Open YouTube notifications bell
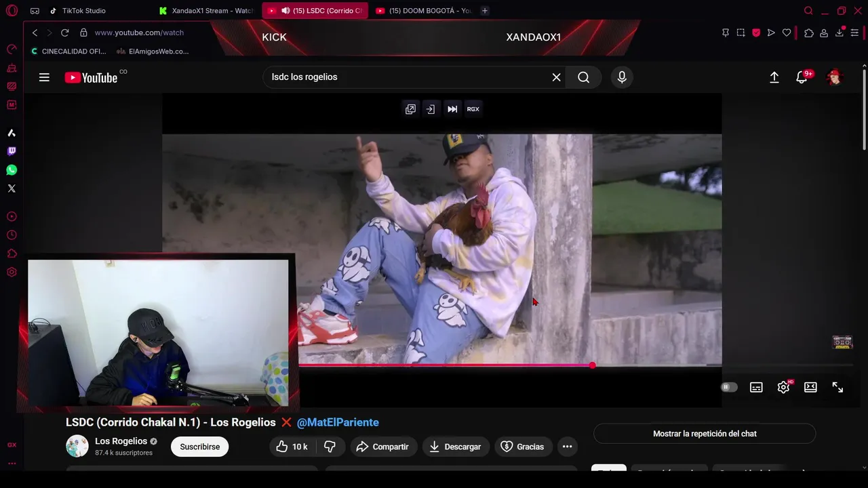 click(802, 77)
